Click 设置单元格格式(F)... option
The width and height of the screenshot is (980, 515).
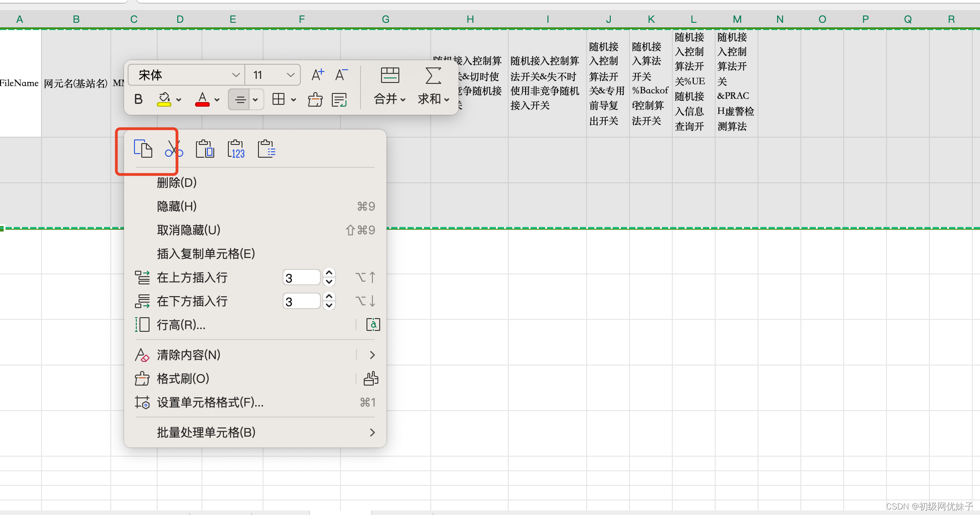210,402
